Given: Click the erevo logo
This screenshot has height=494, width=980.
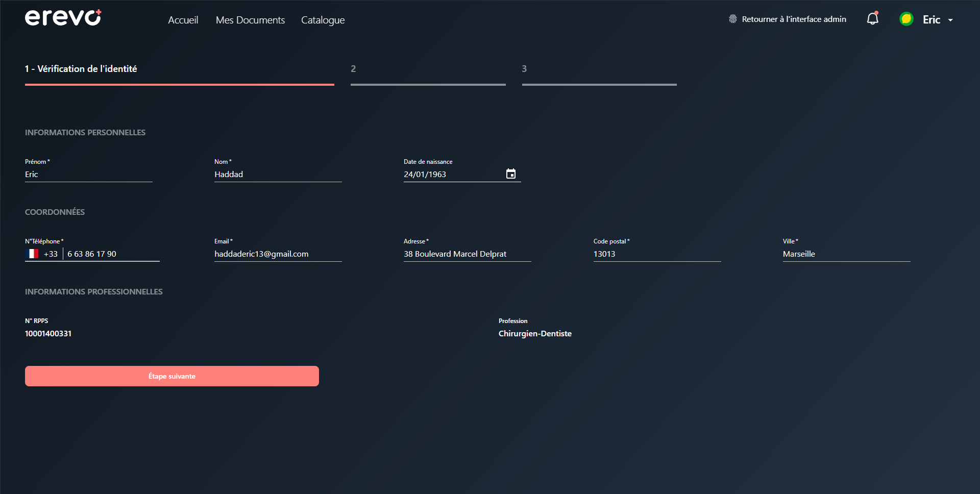Looking at the screenshot, I should 63,18.
